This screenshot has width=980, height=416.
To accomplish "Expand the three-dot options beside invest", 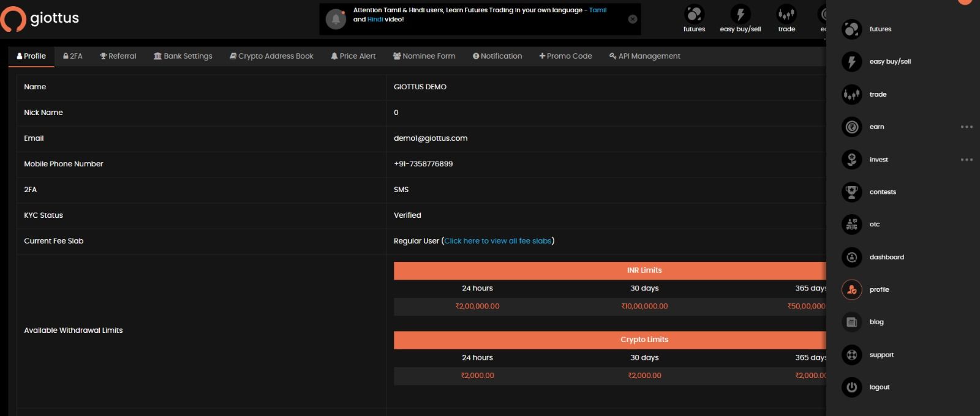I will (967, 160).
